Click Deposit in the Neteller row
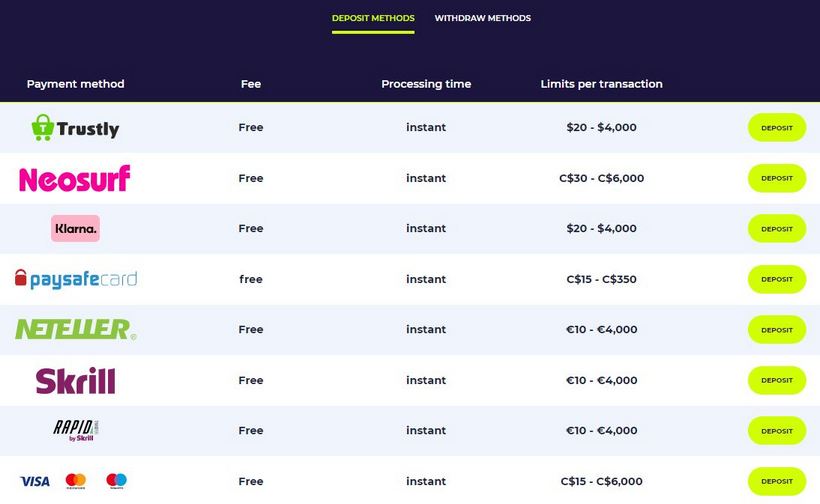Screen dimensions: 820x504 pyautogui.click(x=777, y=330)
